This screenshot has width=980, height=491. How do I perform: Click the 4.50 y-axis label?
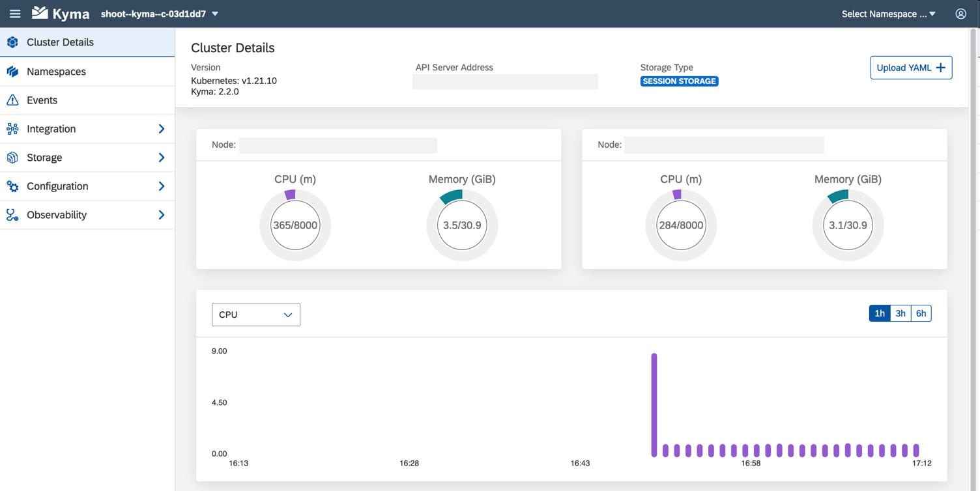pyautogui.click(x=219, y=402)
